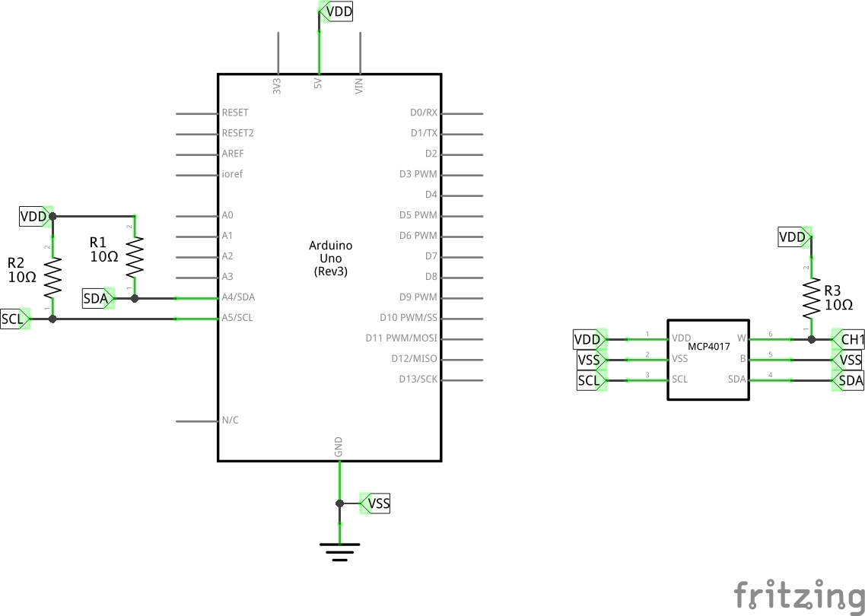Select the VDD net label above R3
865x616 pixels.
pos(795,237)
